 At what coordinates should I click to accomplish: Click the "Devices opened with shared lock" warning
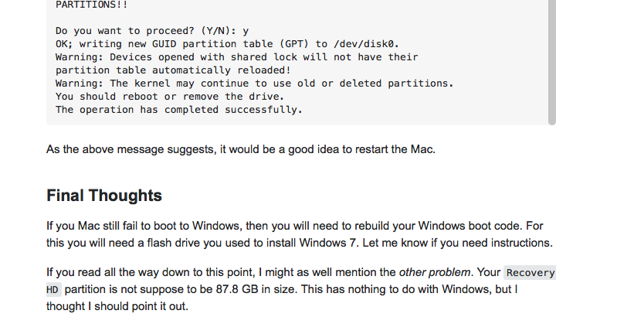click(236, 57)
